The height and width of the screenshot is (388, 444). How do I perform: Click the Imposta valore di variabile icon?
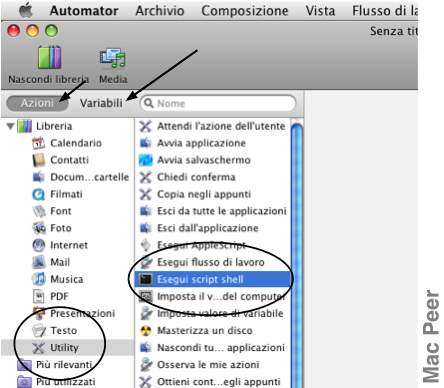(146, 313)
